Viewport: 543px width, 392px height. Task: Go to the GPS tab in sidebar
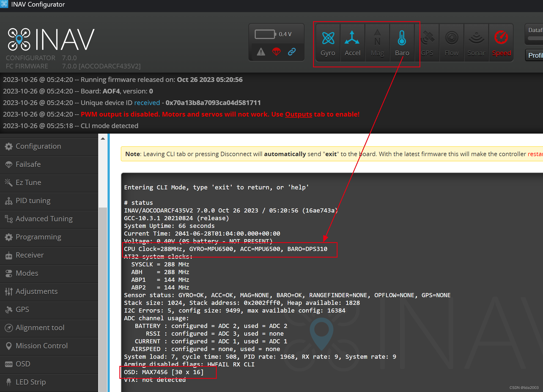point(49,310)
